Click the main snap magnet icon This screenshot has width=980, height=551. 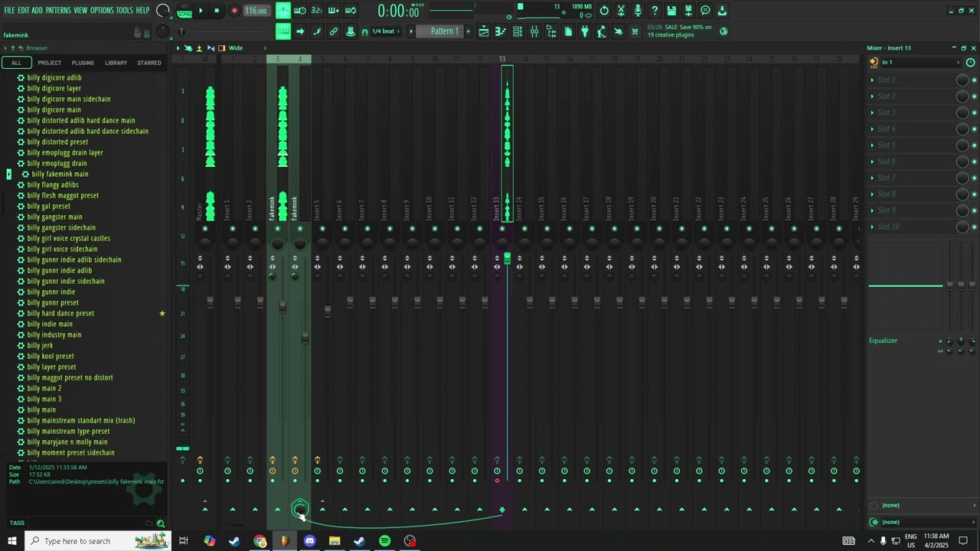[x=364, y=31]
